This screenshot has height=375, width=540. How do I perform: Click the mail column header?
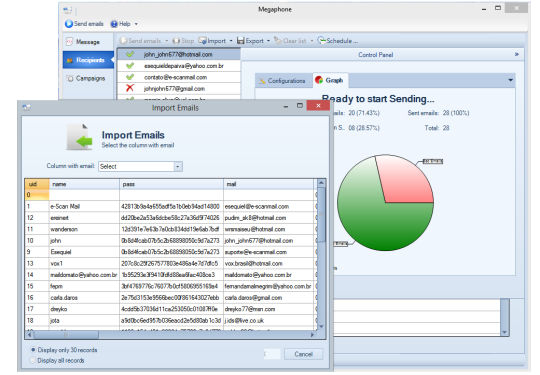click(x=269, y=184)
